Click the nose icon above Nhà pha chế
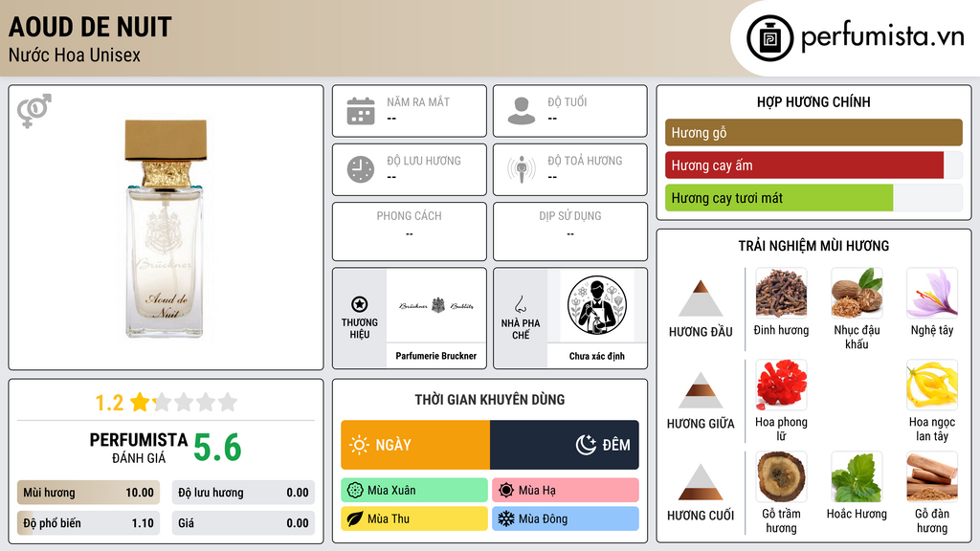The height and width of the screenshot is (551, 980). pyautogui.click(x=520, y=304)
